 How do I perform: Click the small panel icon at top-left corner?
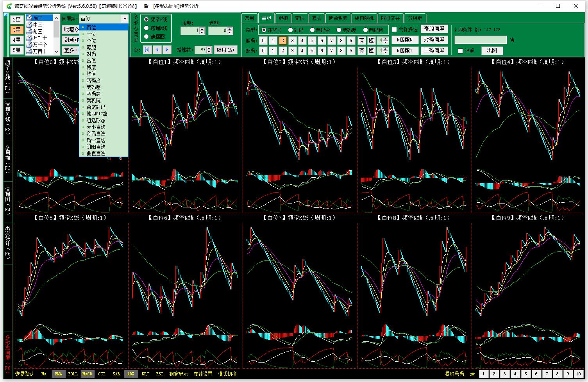pyautogui.click(x=5, y=15)
